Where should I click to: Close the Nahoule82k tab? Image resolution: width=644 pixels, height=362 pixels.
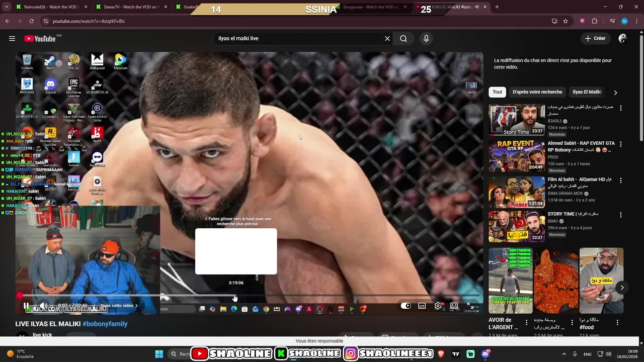coord(86,7)
